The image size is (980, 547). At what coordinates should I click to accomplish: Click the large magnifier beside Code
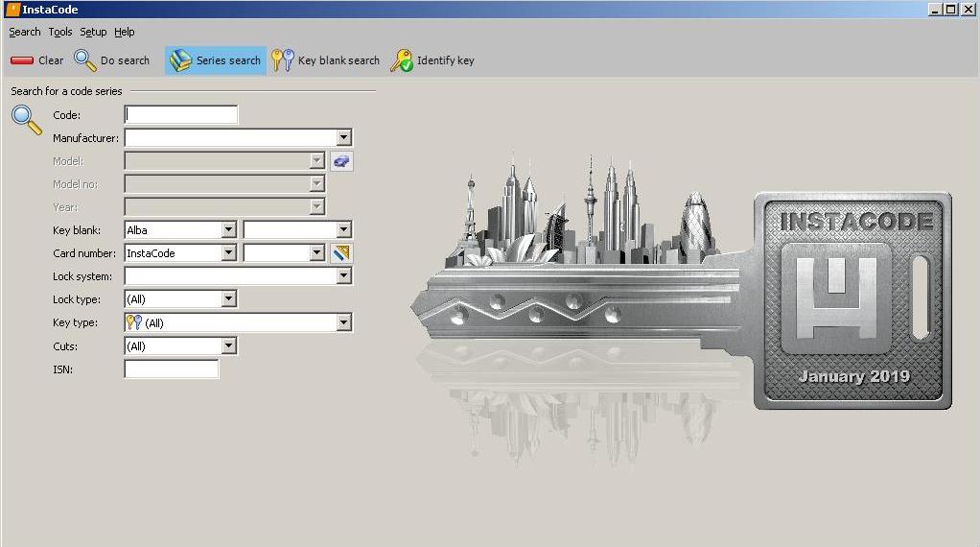27,119
